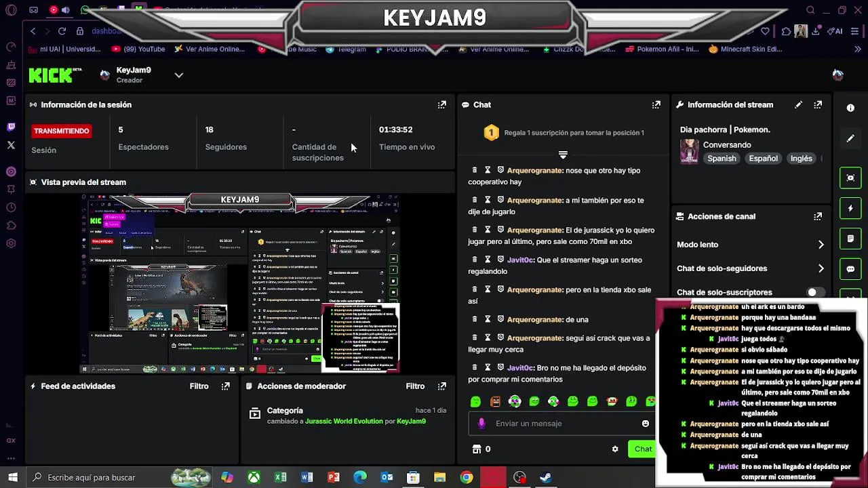868x488 pixels.
Task: Open the Pokemon Añil bookmark
Action: [663, 49]
